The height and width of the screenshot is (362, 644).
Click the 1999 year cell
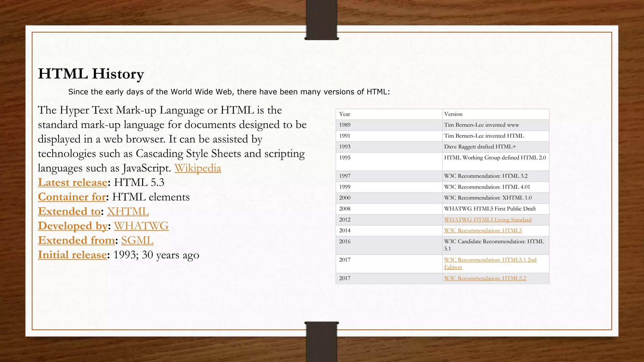[389, 187]
